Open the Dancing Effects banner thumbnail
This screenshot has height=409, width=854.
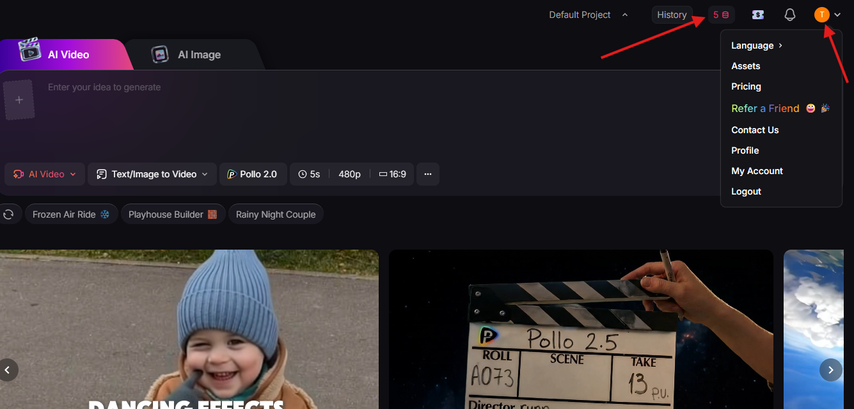click(x=189, y=329)
